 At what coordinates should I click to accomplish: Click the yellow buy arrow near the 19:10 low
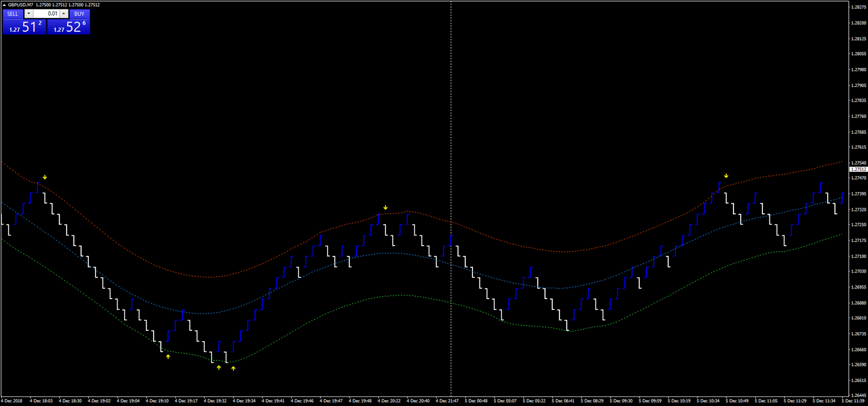point(168,356)
